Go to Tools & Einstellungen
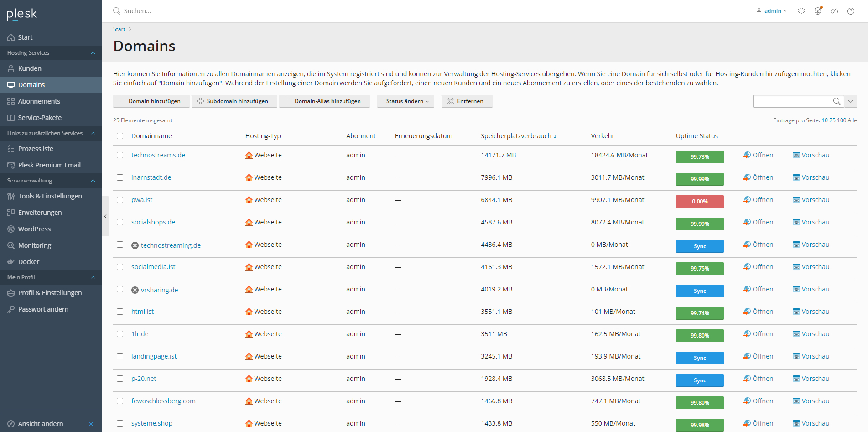The width and height of the screenshot is (868, 432). point(50,196)
